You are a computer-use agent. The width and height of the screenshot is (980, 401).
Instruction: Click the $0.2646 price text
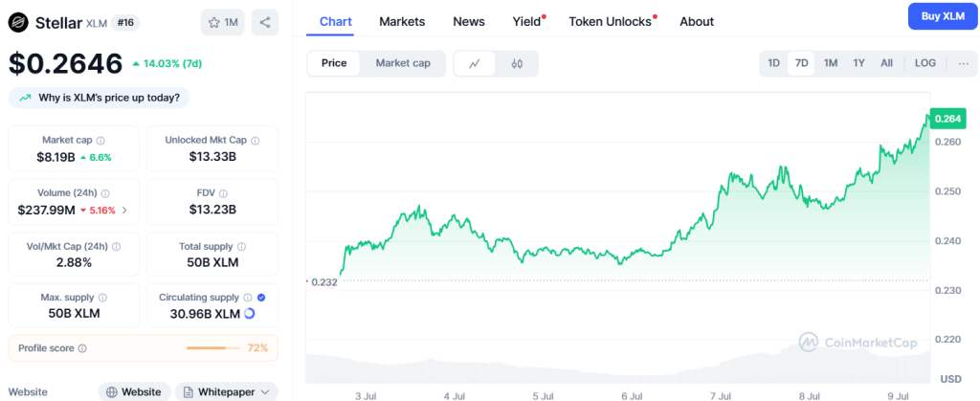66,64
